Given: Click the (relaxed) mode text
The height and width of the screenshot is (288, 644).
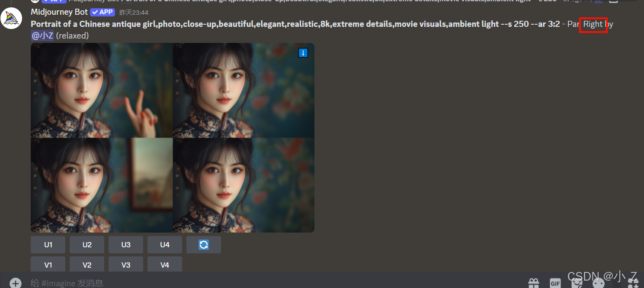Looking at the screenshot, I should tap(73, 36).
